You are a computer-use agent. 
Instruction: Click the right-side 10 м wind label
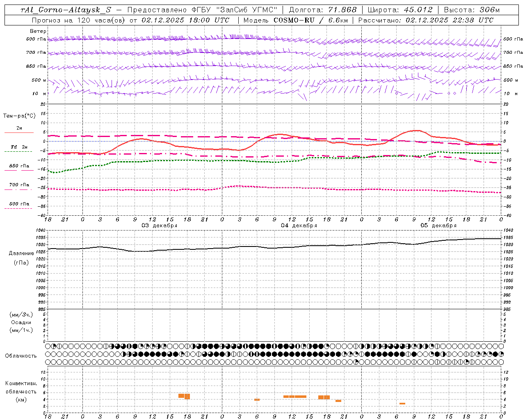[510, 94]
